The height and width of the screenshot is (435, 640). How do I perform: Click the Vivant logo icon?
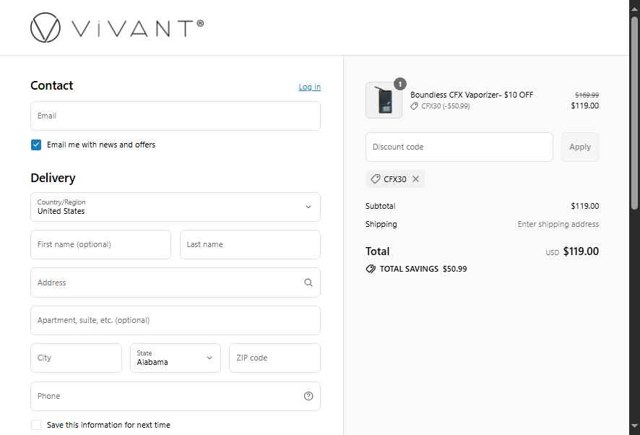(x=45, y=28)
